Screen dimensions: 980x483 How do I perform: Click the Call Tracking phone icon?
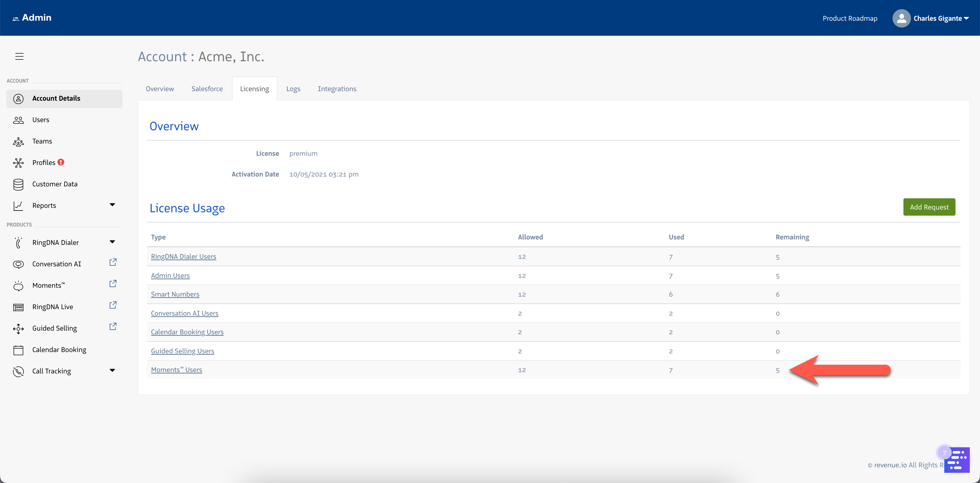[x=18, y=371]
